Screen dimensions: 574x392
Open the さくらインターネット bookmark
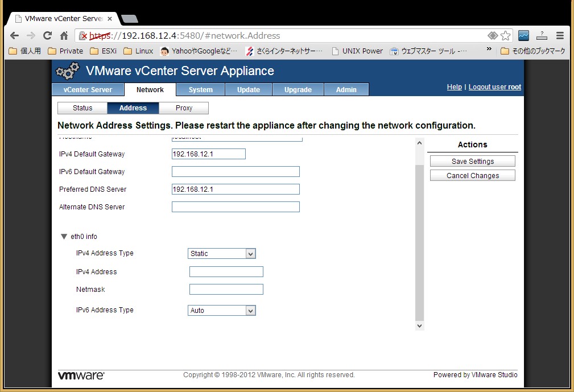click(284, 51)
